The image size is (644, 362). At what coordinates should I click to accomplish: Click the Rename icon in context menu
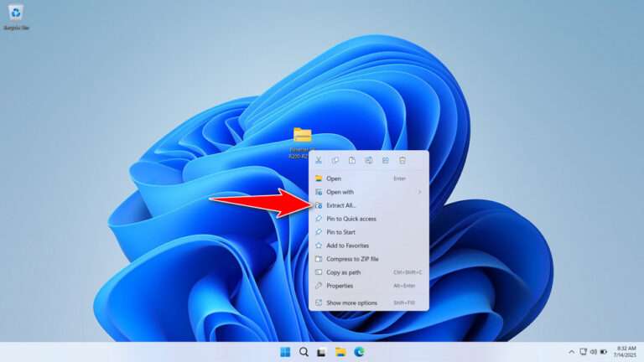point(369,160)
